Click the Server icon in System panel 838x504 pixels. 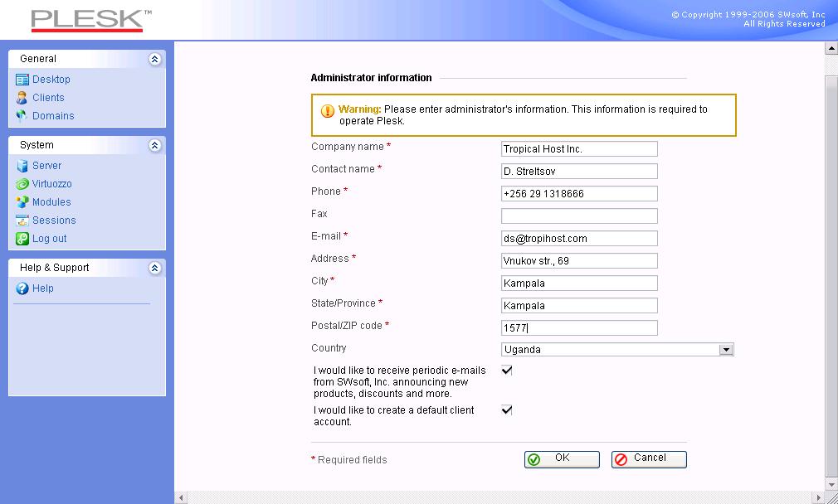[22, 166]
